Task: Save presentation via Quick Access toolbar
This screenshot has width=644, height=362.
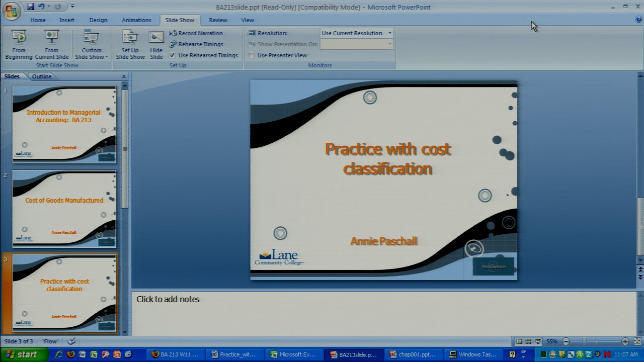Action: [31, 7]
